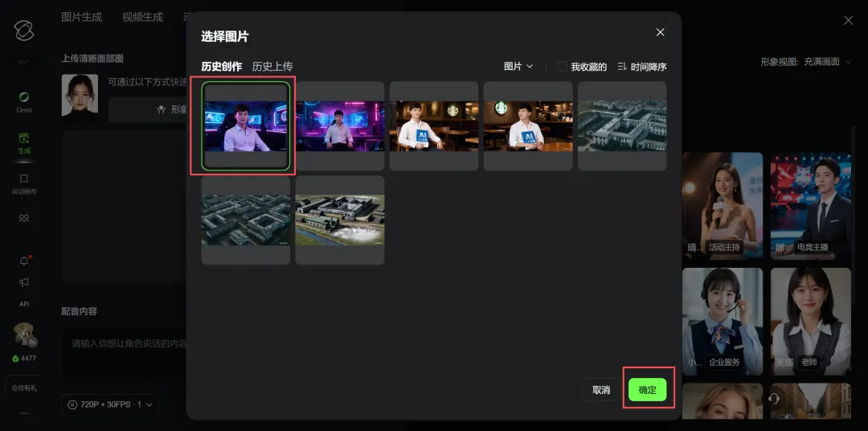Switch to 历史上传 tab
Viewport: 868px width, 431px height.
(272, 67)
